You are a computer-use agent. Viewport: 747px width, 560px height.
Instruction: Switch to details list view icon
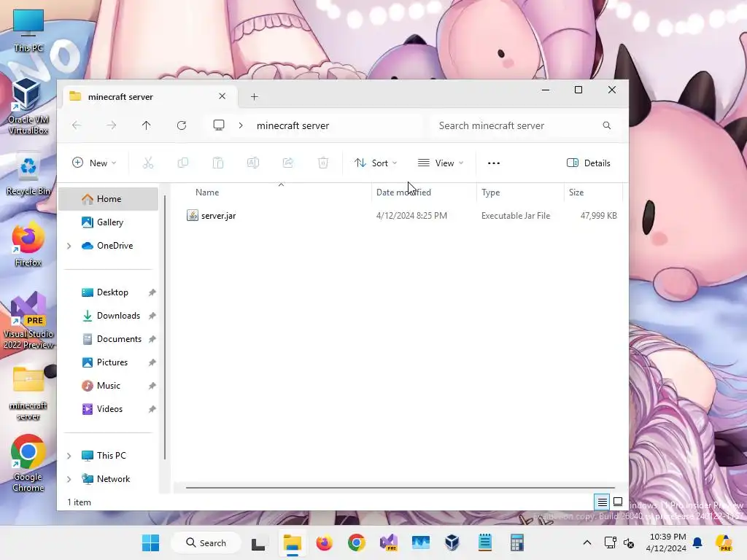tap(602, 502)
